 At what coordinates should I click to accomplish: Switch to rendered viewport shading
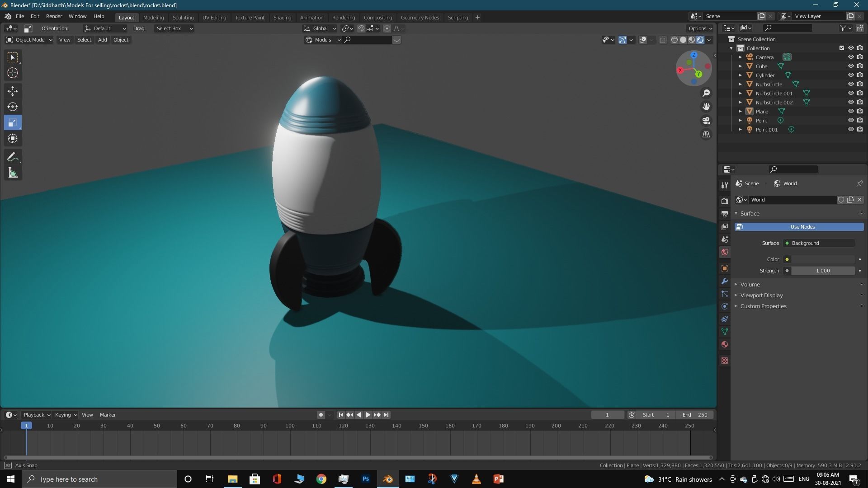click(700, 40)
